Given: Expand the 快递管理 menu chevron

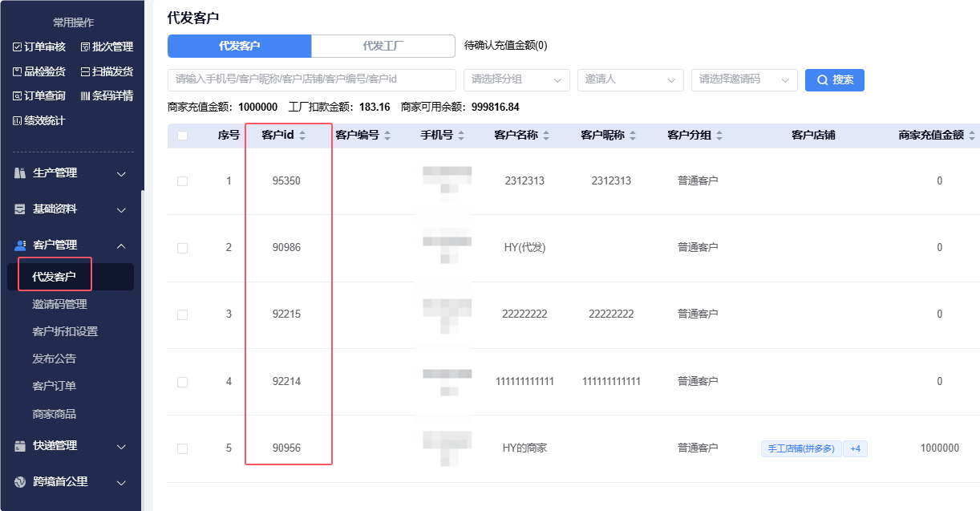Looking at the screenshot, I should [x=122, y=446].
